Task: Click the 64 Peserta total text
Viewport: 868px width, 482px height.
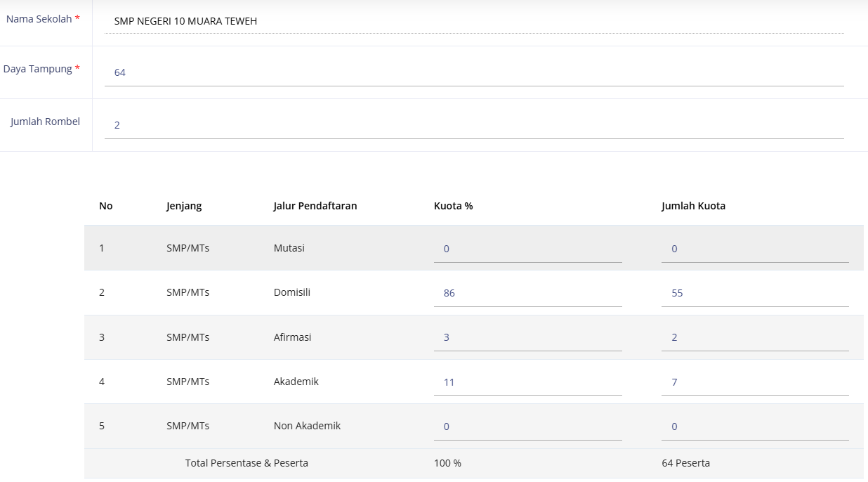Action: pyautogui.click(x=685, y=463)
